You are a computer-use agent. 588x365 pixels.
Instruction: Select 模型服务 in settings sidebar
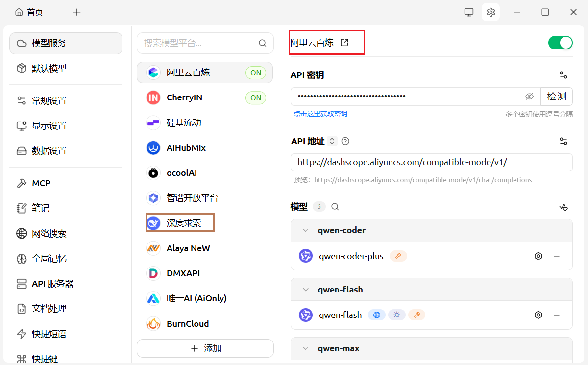[66, 43]
